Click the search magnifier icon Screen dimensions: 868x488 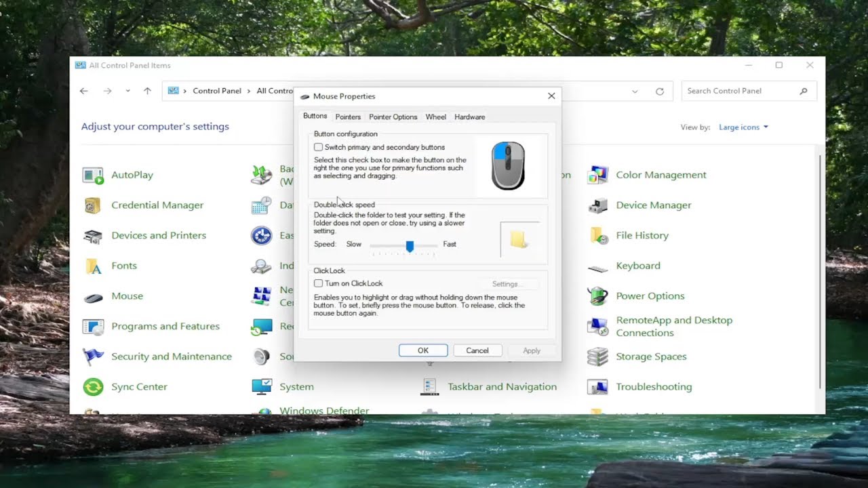[x=804, y=91]
